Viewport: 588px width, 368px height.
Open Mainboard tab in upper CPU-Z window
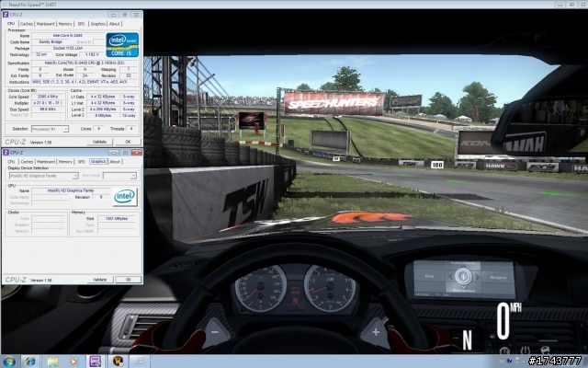(x=46, y=24)
